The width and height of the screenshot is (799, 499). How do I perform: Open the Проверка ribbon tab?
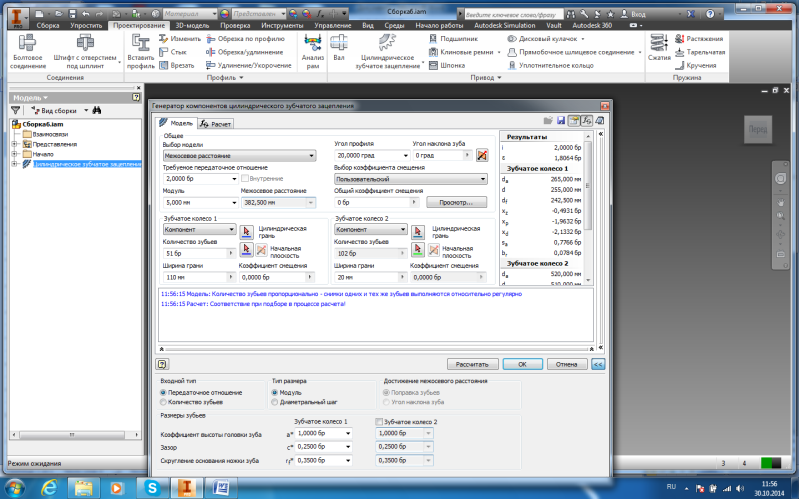(x=235, y=25)
